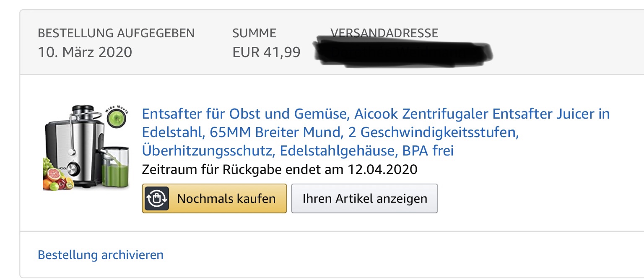Image resolution: width=644 pixels, height=280 pixels.
Task: Open the Aicook Entsafter product title link
Action: [x=376, y=114]
